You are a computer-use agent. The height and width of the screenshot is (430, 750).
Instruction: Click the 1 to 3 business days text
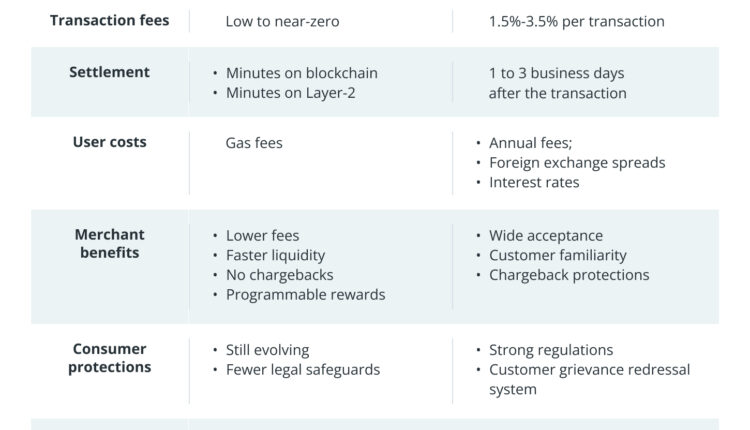point(556,73)
